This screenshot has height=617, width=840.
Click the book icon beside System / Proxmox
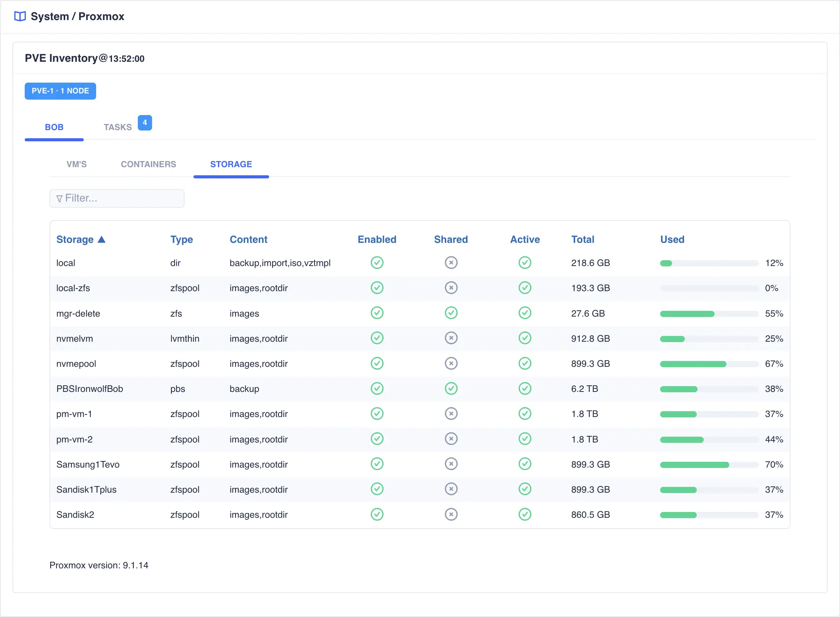(x=20, y=16)
